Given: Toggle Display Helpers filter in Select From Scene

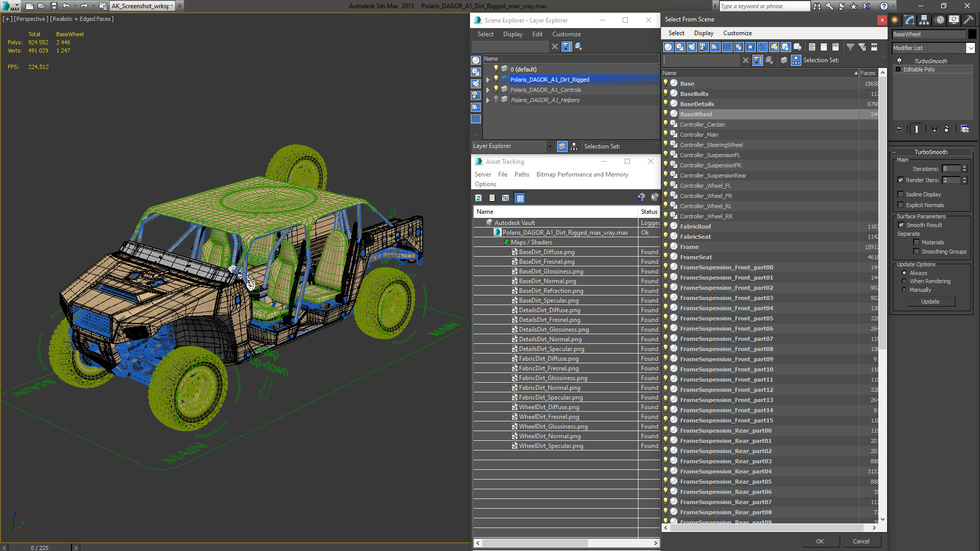Looking at the screenshot, I should point(715,47).
